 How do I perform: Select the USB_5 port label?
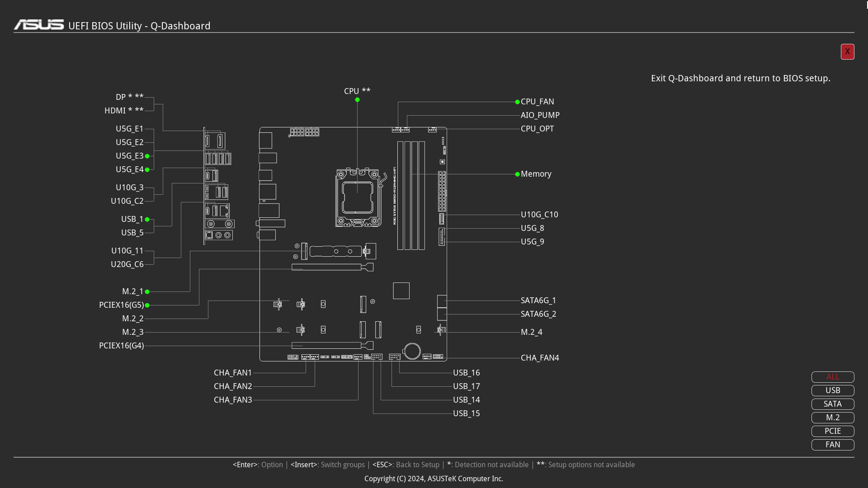(132, 233)
